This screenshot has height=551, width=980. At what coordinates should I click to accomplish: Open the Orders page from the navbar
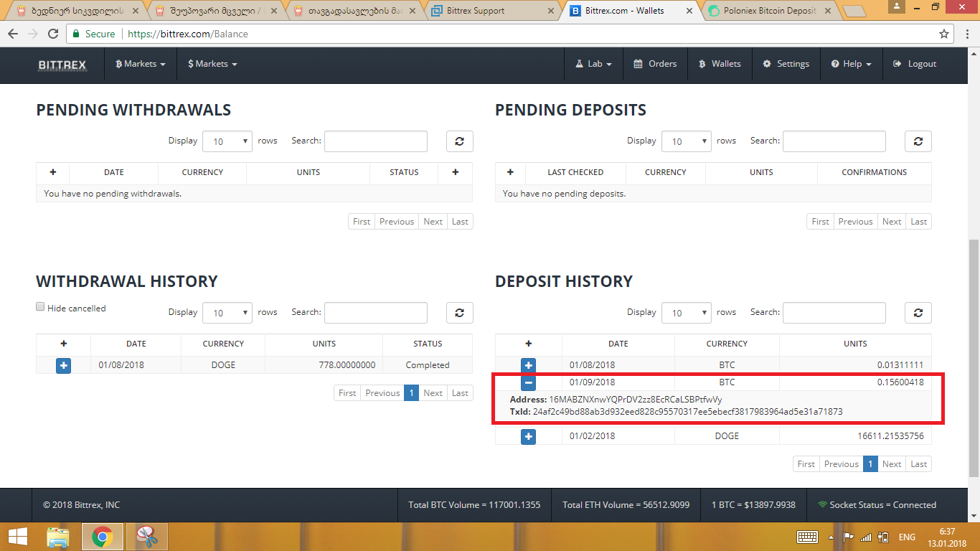(x=656, y=64)
